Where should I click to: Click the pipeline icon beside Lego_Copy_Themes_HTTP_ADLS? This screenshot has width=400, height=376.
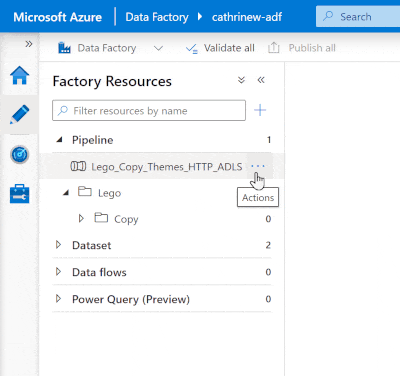pos(78,166)
